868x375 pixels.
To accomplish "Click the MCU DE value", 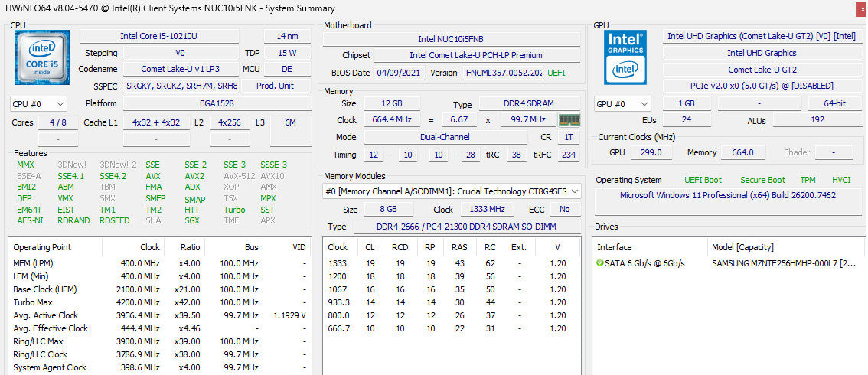I will 287,69.
